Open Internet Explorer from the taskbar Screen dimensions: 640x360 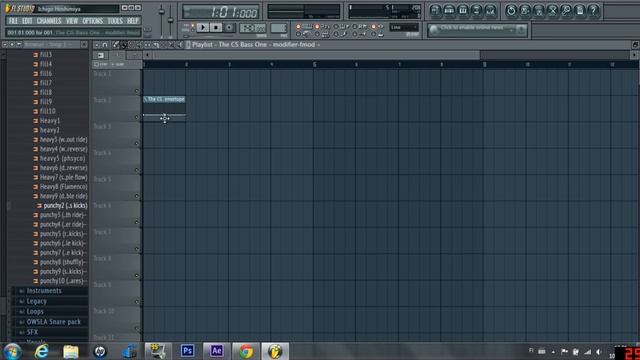[x=41, y=351]
